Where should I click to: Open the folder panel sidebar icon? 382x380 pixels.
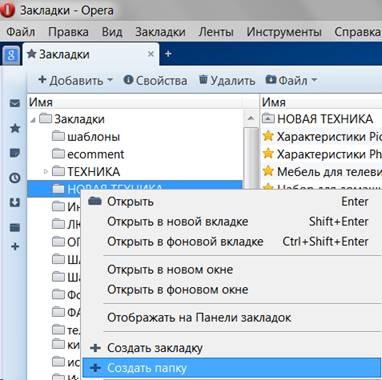tap(15, 228)
